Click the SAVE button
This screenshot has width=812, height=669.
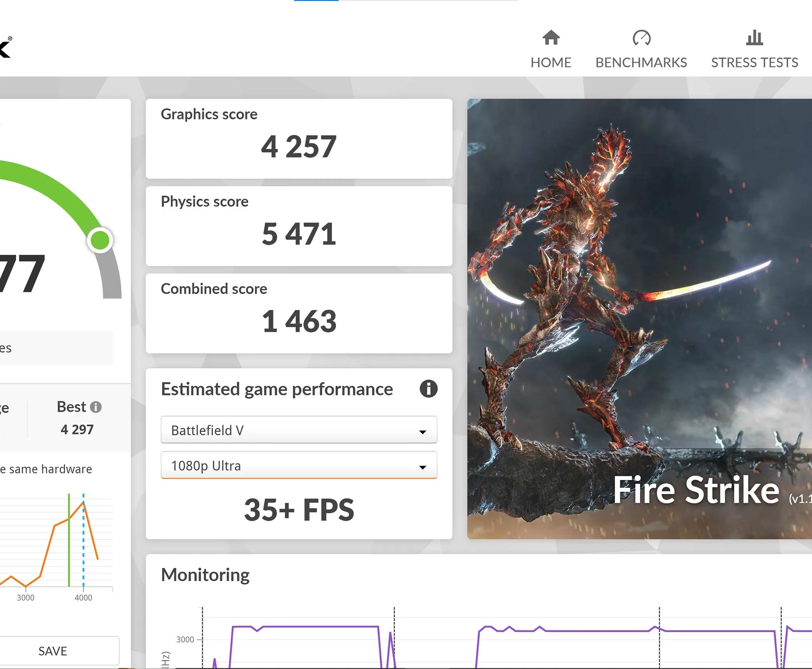click(x=53, y=651)
